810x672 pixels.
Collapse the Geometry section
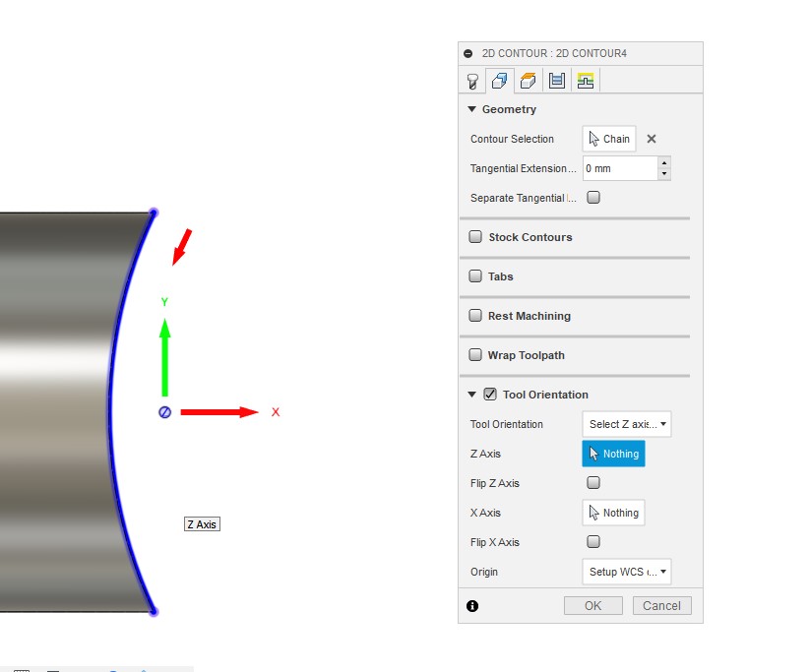click(472, 109)
